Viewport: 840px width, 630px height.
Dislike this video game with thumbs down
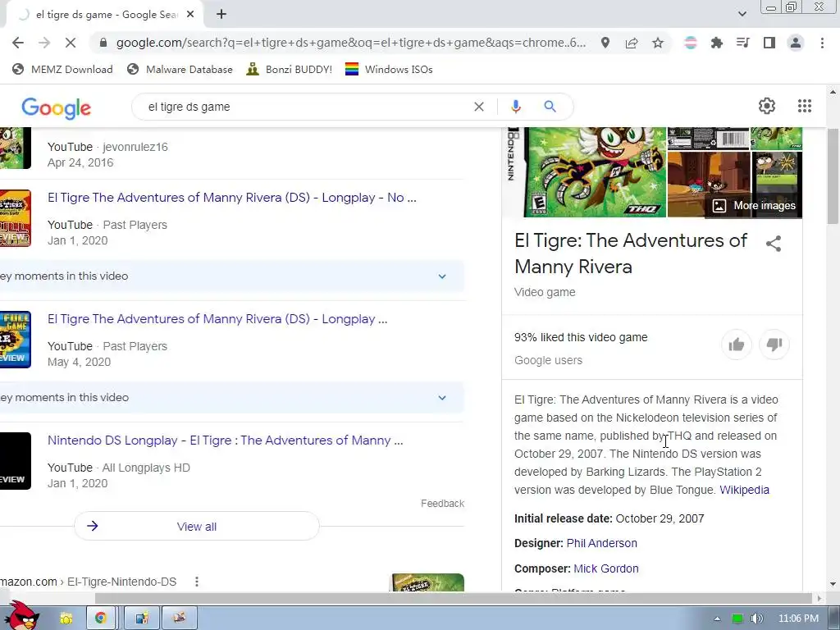[774, 345]
